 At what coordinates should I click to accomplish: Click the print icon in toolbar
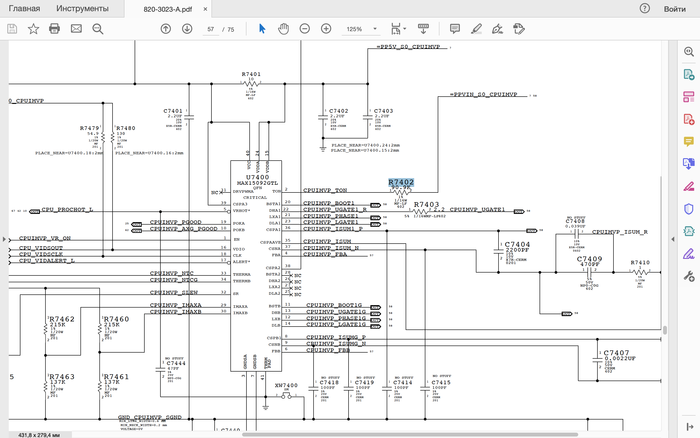point(54,29)
